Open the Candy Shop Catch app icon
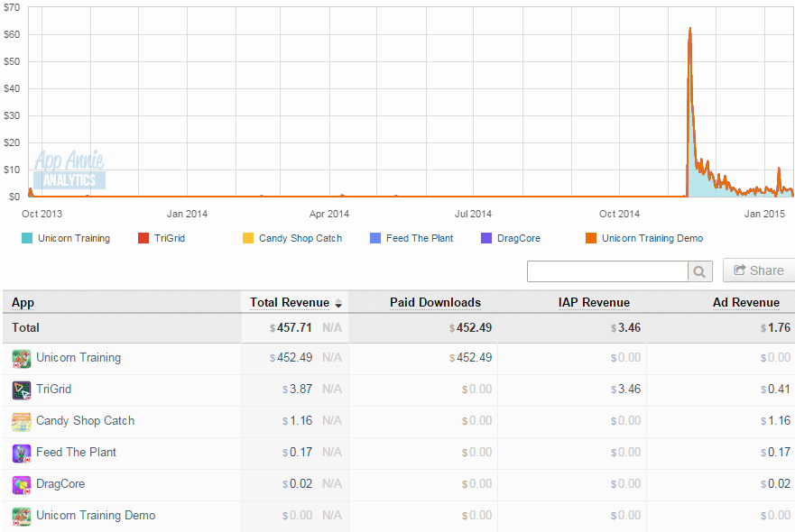The width and height of the screenshot is (795, 532). [22, 422]
